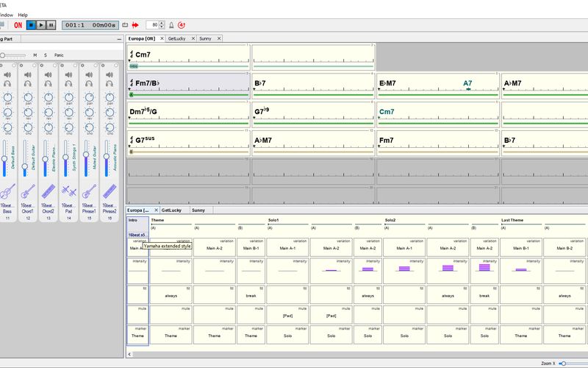Click the Chord1 guitar instrument icon
The width and height of the screenshot is (588, 368).
pyautogui.click(x=28, y=191)
